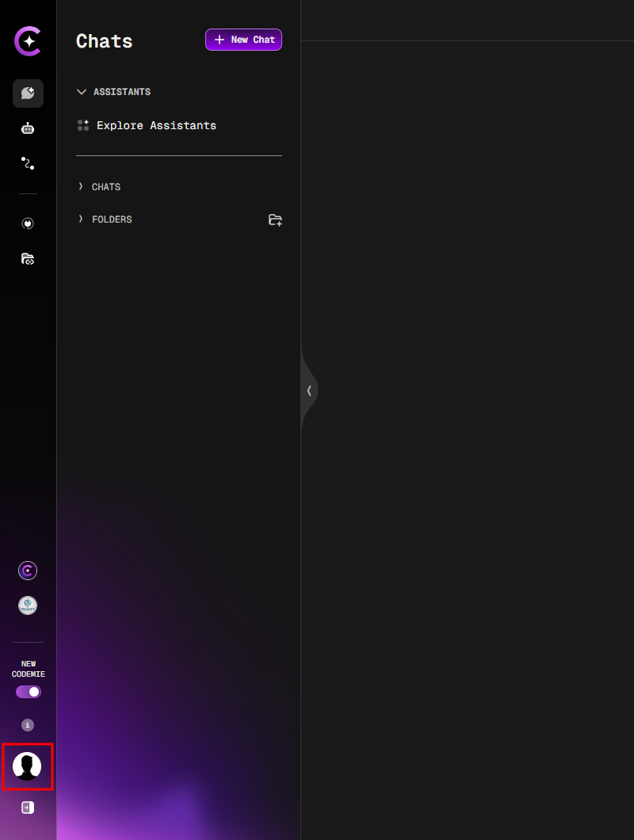Viewport: 634px width, 840px height.
Task: Collapse the sidebar using the arrow handle
Action: point(309,390)
